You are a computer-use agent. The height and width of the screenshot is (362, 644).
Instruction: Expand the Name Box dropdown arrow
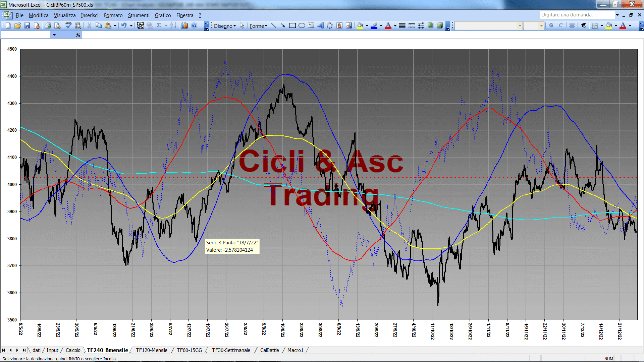click(54, 35)
